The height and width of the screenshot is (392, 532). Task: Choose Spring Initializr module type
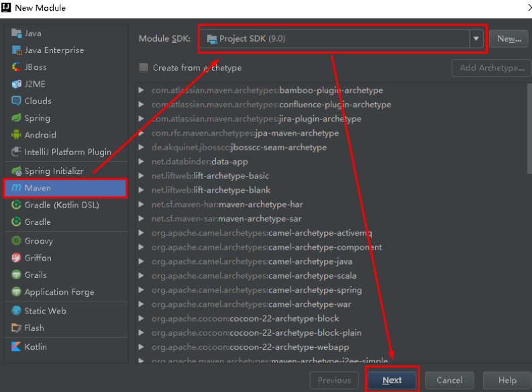click(x=66, y=171)
